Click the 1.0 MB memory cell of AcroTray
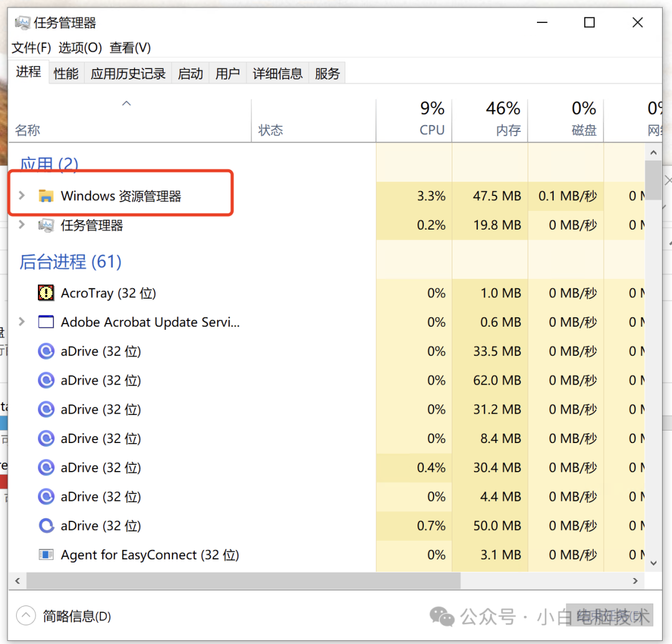The width and height of the screenshot is (672, 644). coord(490,293)
